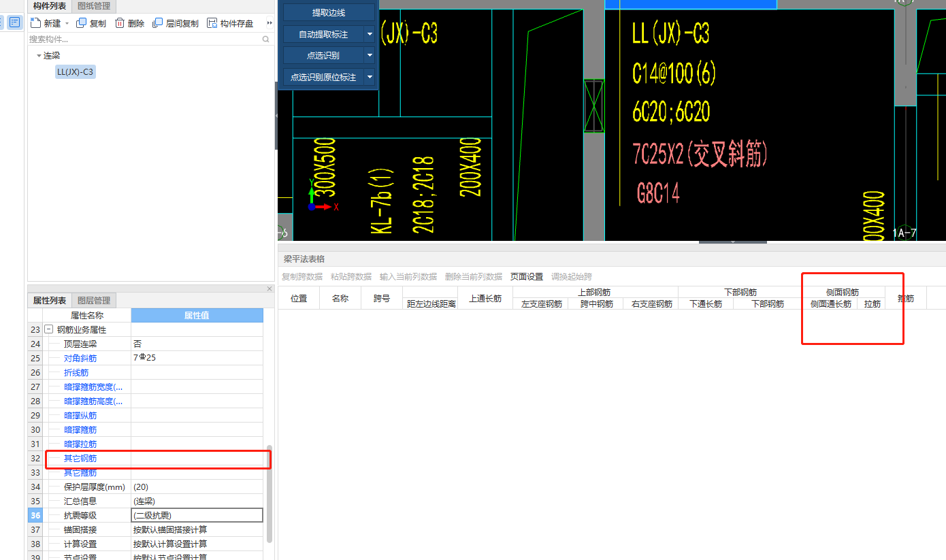Click 页面设置 in beam table toolbar
Screen dimensions: 946x560
click(527, 276)
